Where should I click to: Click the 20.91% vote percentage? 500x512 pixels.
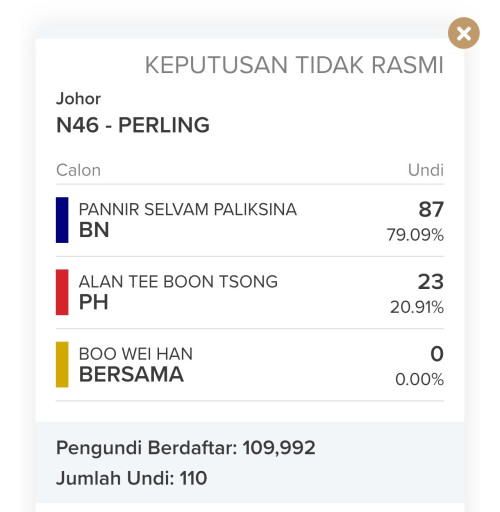pyautogui.click(x=417, y=307)
